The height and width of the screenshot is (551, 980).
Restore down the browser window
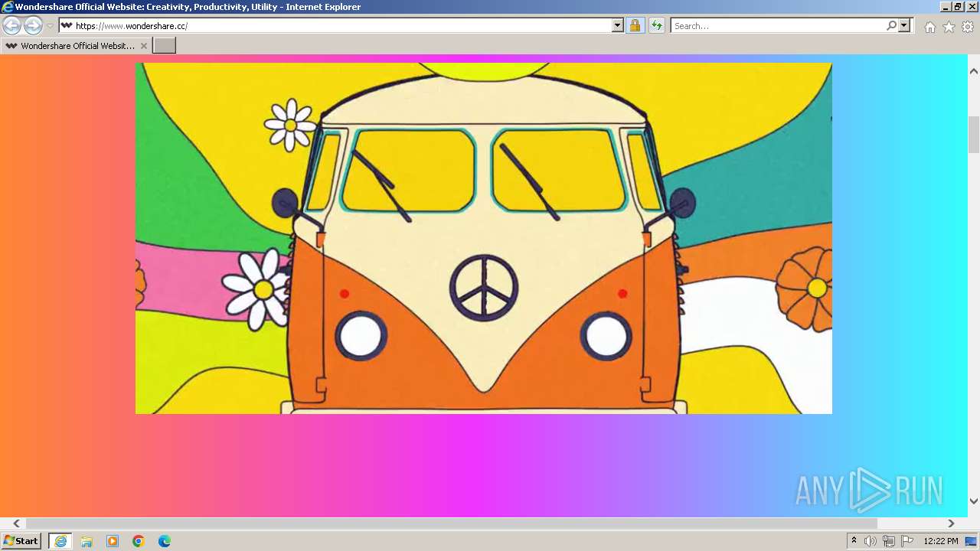[958, 7]
